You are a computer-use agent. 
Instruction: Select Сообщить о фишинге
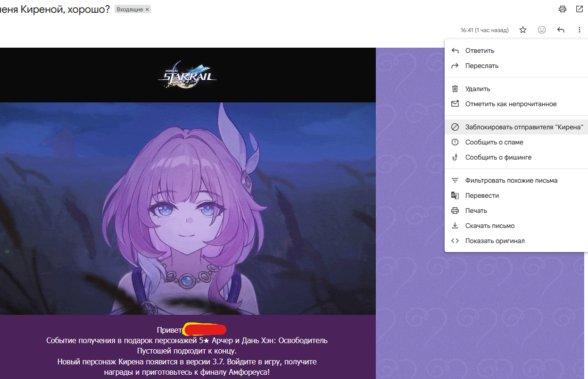(516, 157)
